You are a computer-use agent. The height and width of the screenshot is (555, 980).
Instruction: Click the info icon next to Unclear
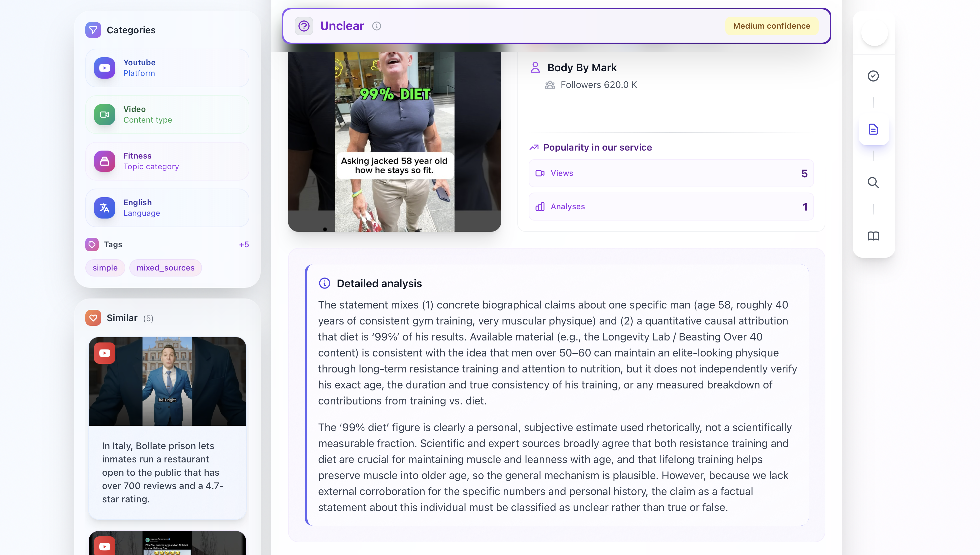click(377, 26)
